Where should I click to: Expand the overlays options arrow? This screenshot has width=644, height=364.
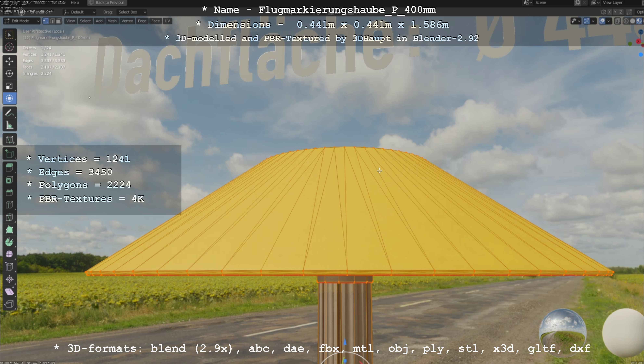[x=609, y=21]
